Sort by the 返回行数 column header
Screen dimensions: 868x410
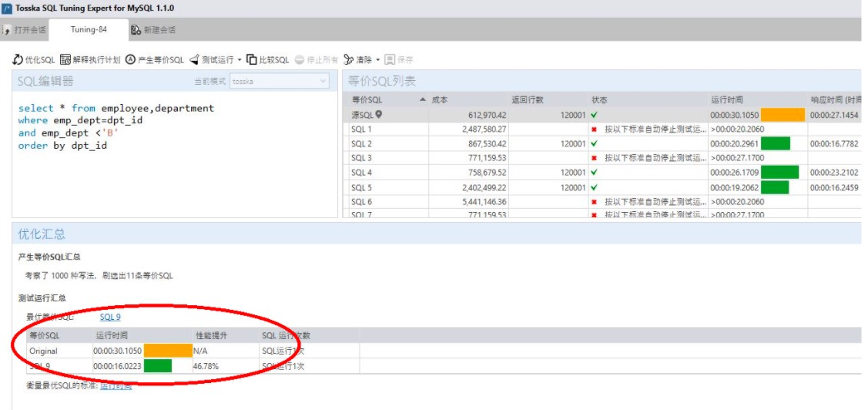549,100
